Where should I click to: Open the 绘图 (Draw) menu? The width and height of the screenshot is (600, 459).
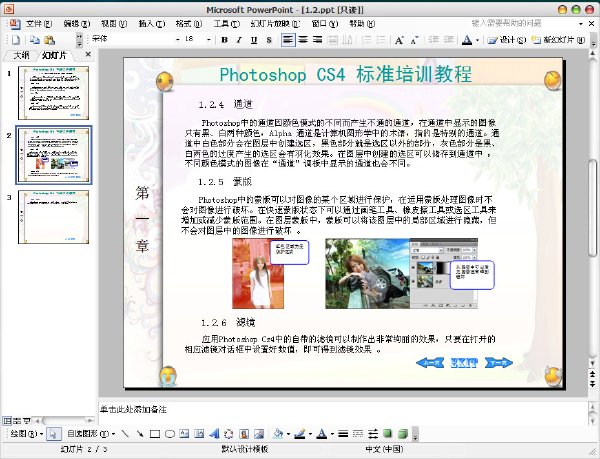(26, 434)
